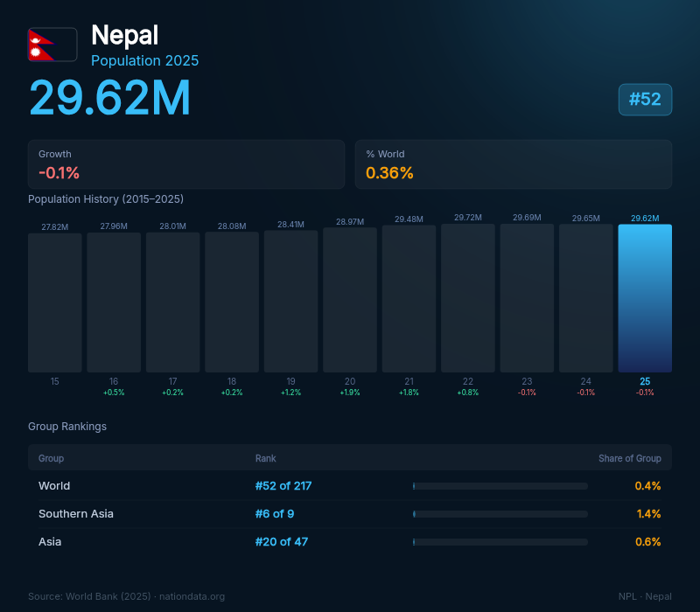Viewport: 700px width, 612px height.
Task: Click the Southern Asia row label
Action: coord(76,514)
